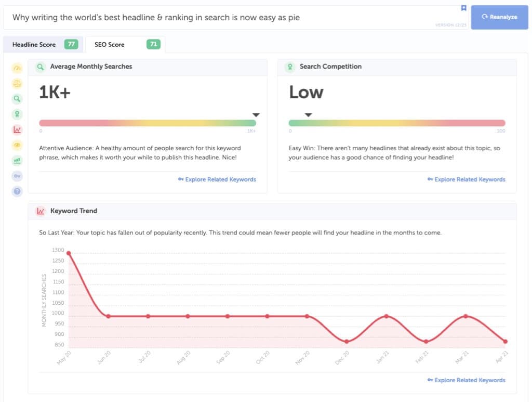
Task: Open the red trend chart sidebar icon
Action: pyautogui.click(x=17, y=129)
